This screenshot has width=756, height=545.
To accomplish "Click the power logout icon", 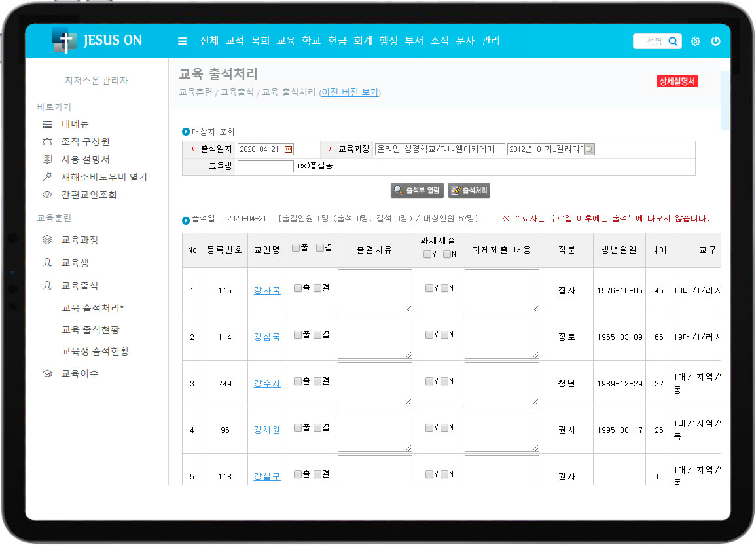I will (x=715, y=41).
